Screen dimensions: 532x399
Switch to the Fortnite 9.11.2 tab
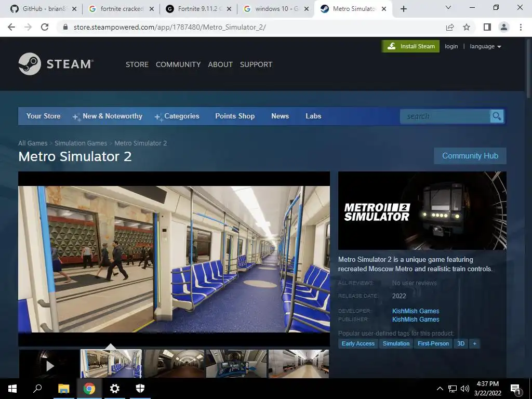198,9
